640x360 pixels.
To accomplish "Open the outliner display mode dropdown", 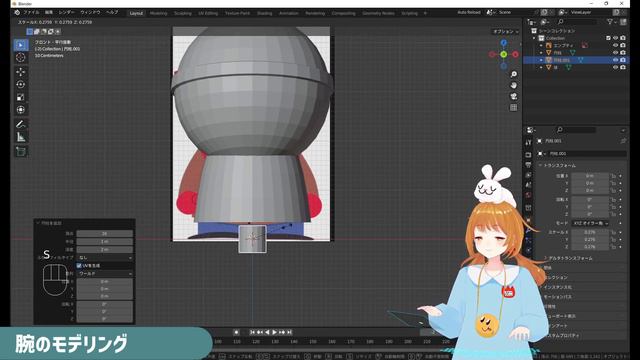I will coord(532,22).
